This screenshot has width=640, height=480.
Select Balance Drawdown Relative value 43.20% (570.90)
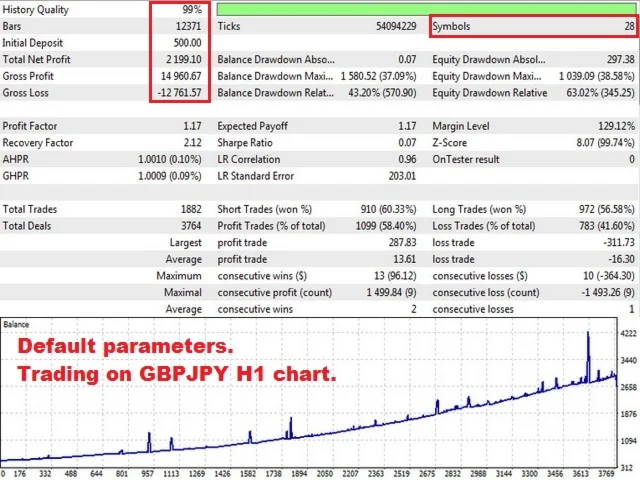click(x=382, y=93)
